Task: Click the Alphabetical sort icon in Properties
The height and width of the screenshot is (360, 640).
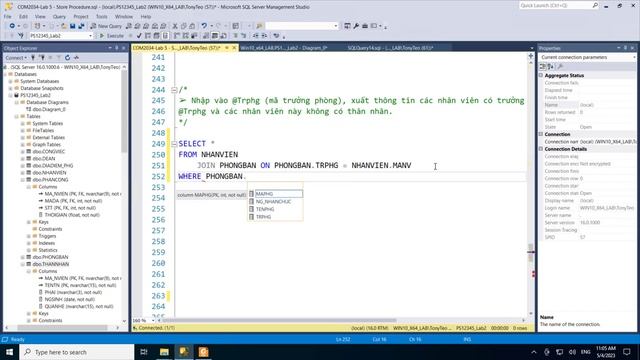Action: point(550,67)
